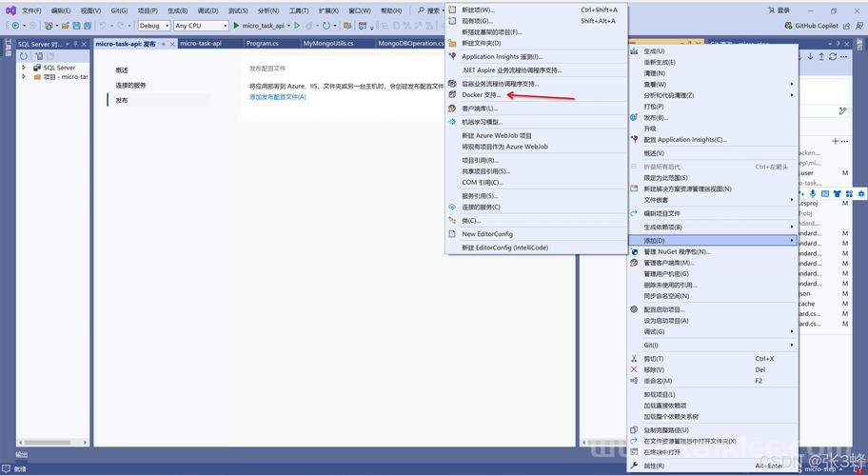Open 文件嵌套 submenu
This screenshot has width=868, height=476.
pos(713,200)
